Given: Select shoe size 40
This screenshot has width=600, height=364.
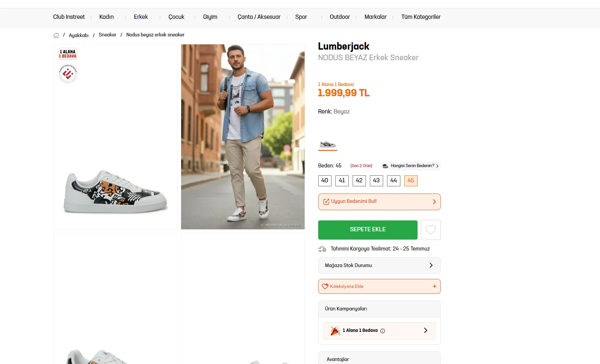Looking at the screenshot, I should click(x=325, y=181).
